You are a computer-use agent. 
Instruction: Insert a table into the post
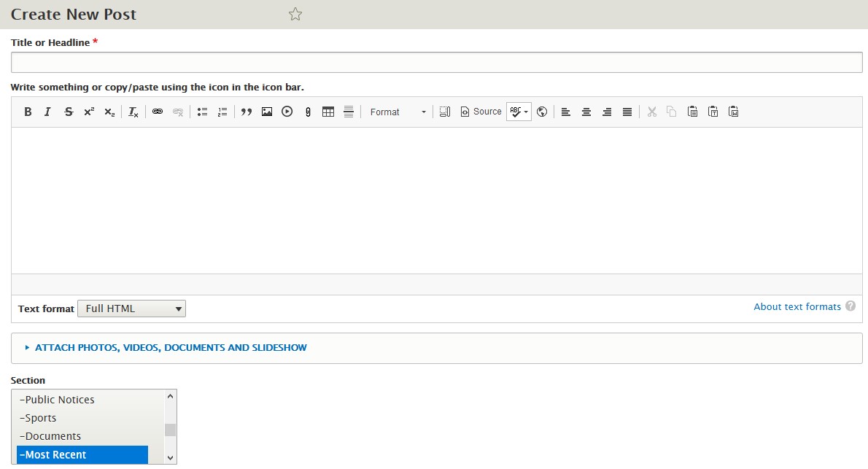coord(328,112)
